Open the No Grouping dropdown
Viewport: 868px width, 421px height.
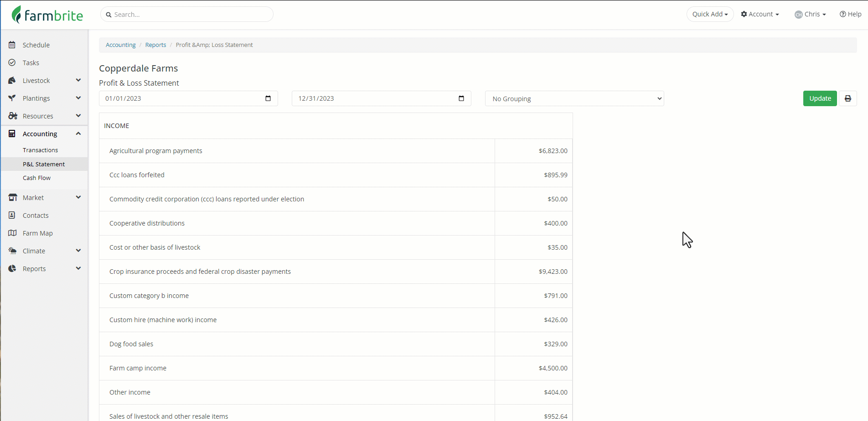pyautogui.click(x=574, y=98)
